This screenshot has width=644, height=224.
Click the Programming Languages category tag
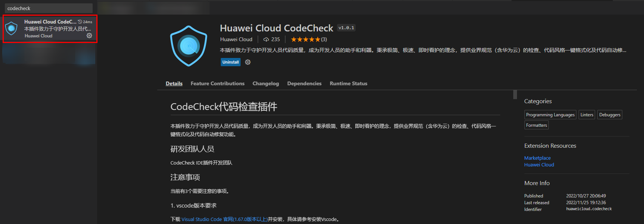(x=550, y=115)
